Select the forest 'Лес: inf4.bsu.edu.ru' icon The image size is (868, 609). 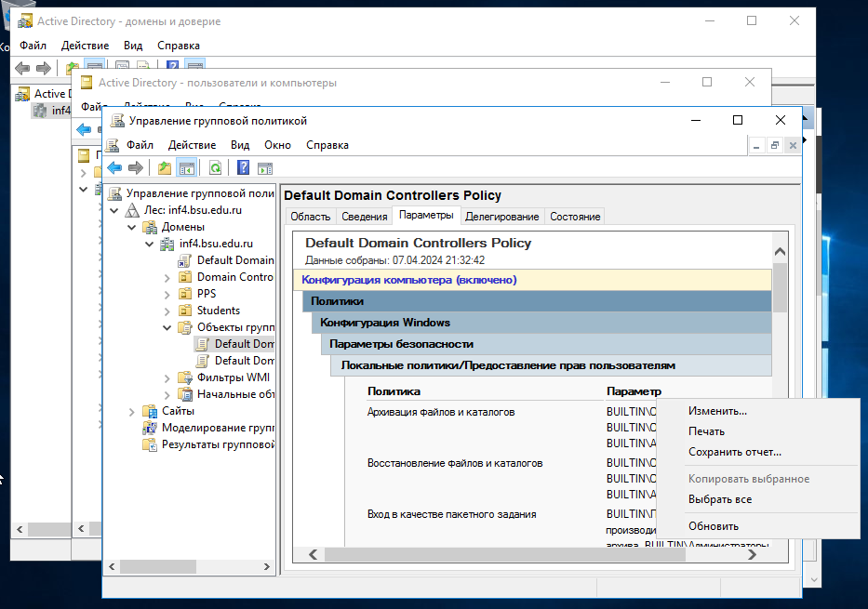[132, 210]
